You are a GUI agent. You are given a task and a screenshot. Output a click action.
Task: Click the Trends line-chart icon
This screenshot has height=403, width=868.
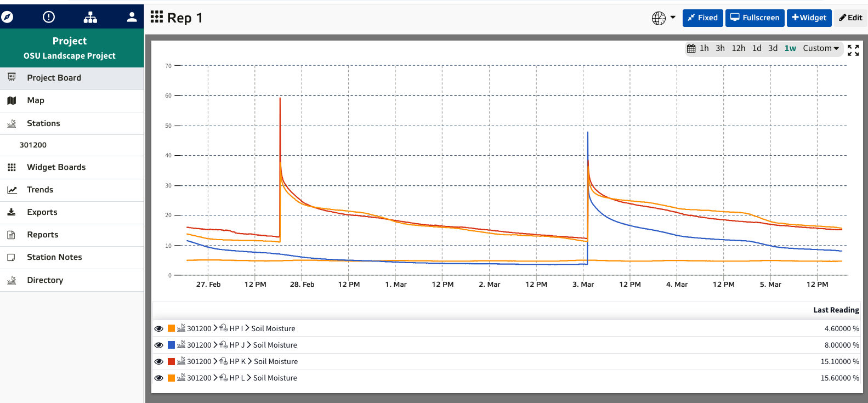[x=12, y=190]
